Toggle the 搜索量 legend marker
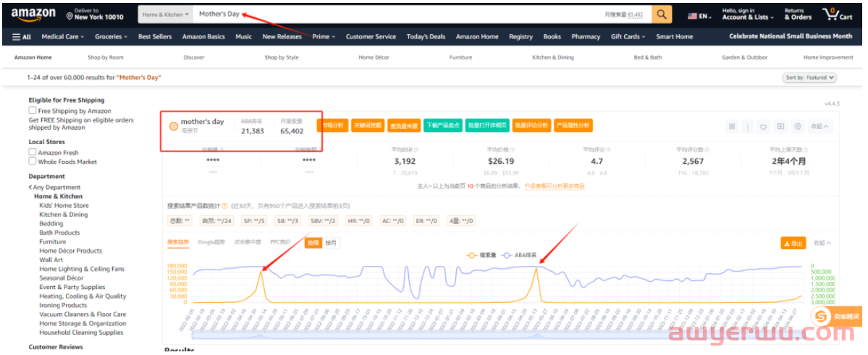868x355 pixels. tap(471, 255)
